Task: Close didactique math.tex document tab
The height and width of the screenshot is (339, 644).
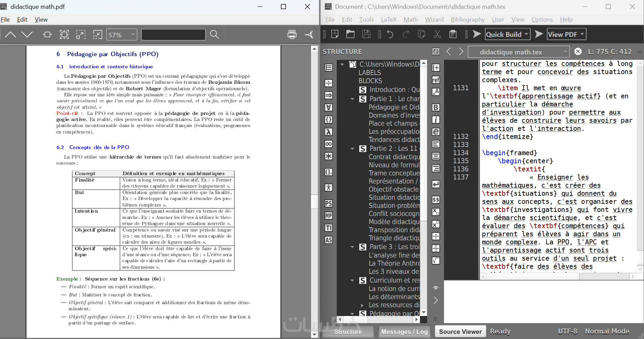Action: pyautogui.click(x=578, y=51)
